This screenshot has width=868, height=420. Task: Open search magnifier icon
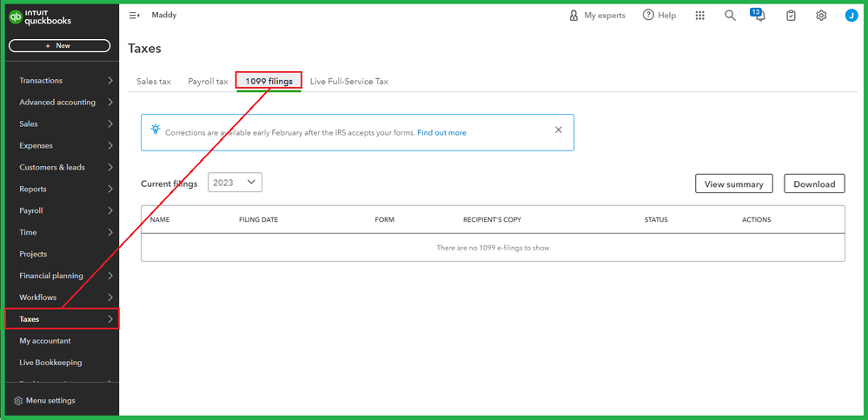pos(730,16)
